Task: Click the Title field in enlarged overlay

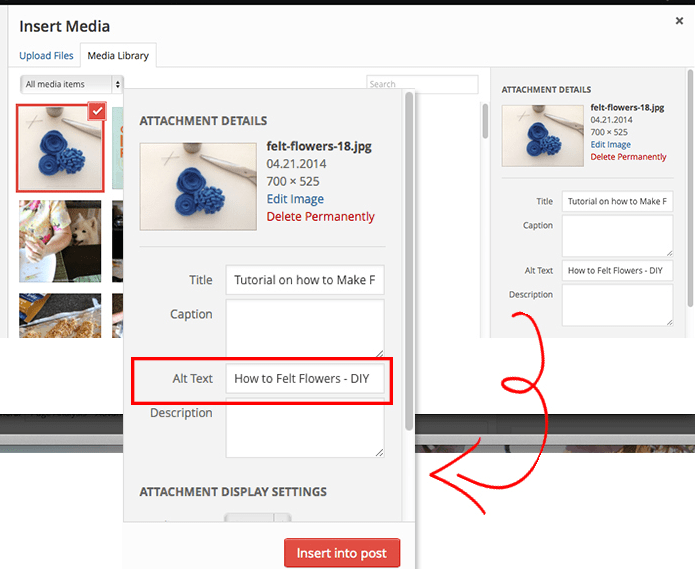Action: (x=305, y=280)
